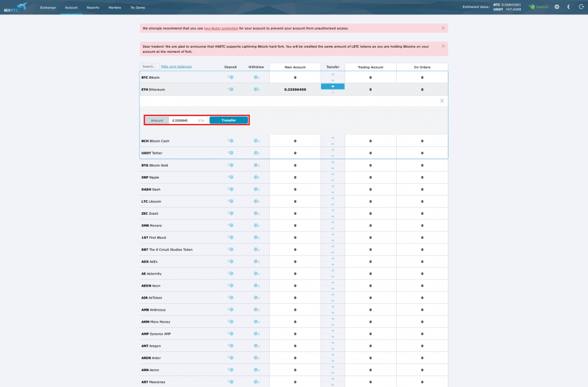Screen dimensions: 588x387
Task: Click the withdraw icon for AEON Aeon
Action: pos(257,285)
